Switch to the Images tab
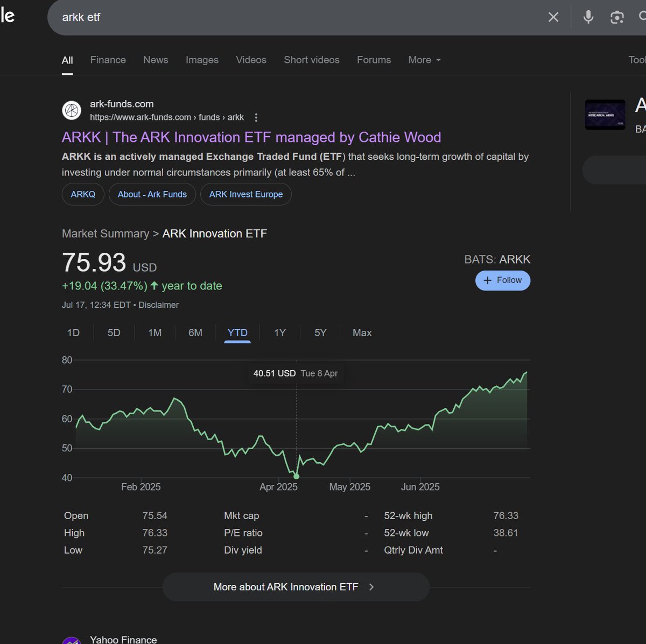Screen dimensions: 646x644 click(x=202, y=60)
